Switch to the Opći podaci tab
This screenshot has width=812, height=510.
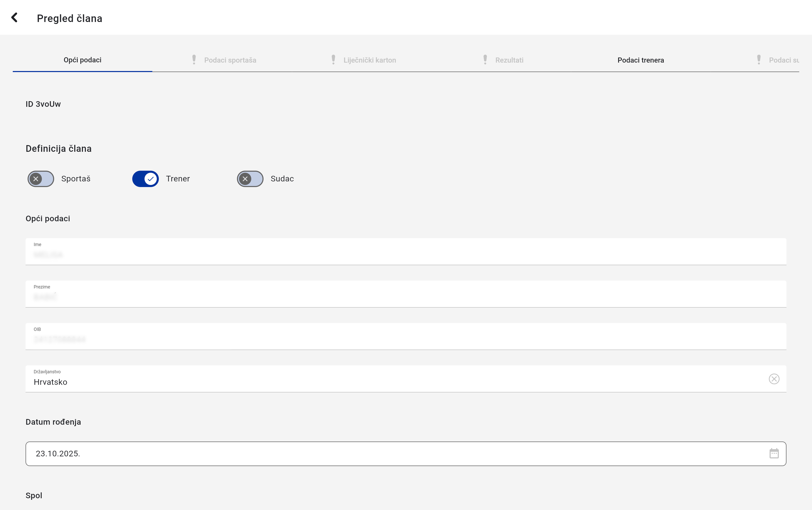(x=82, y=60)
